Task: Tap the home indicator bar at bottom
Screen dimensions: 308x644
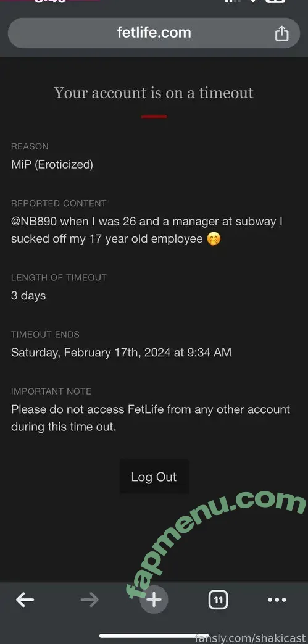Action: [x=154, y=636]
